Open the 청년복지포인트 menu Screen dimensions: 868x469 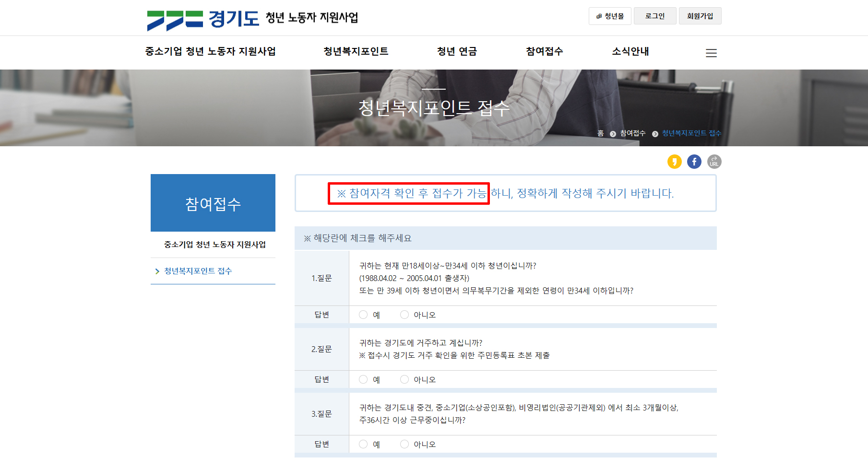click(x=356, y=51)
